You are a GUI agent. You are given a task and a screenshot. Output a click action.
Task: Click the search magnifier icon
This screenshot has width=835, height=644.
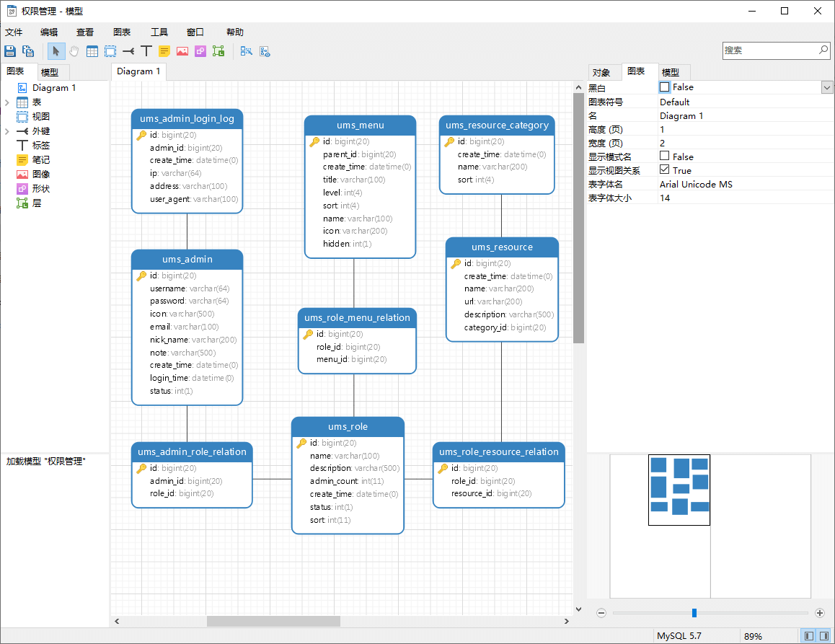pyautogui.click(x=823, y=50)
